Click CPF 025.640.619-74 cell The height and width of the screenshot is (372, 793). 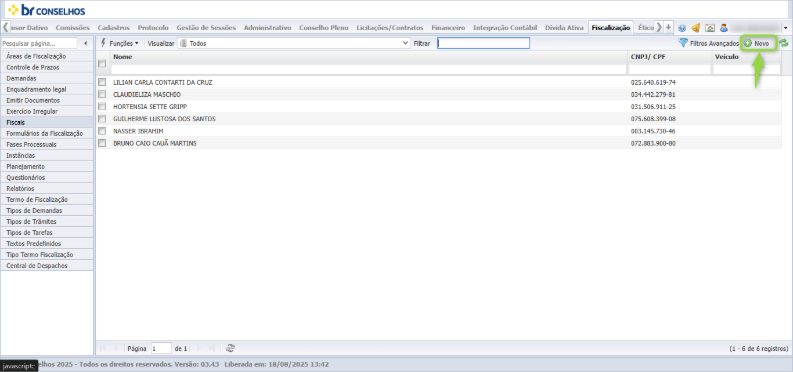coord(653,82)
